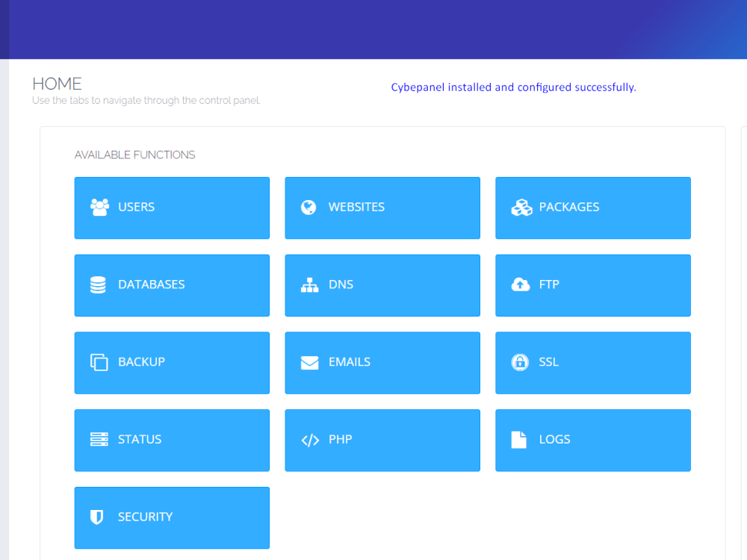
Task: Click the Available Functions panel header
Action: pos(134,155)
